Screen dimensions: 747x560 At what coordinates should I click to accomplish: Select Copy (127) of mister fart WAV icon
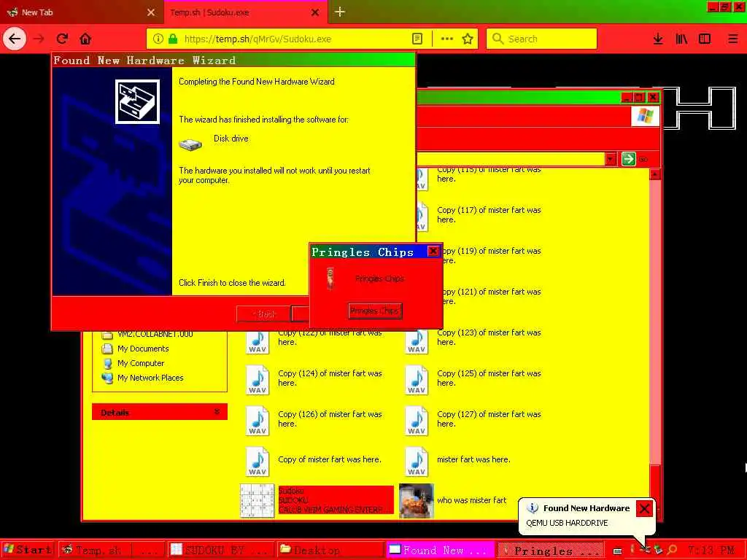pos(417,421)
